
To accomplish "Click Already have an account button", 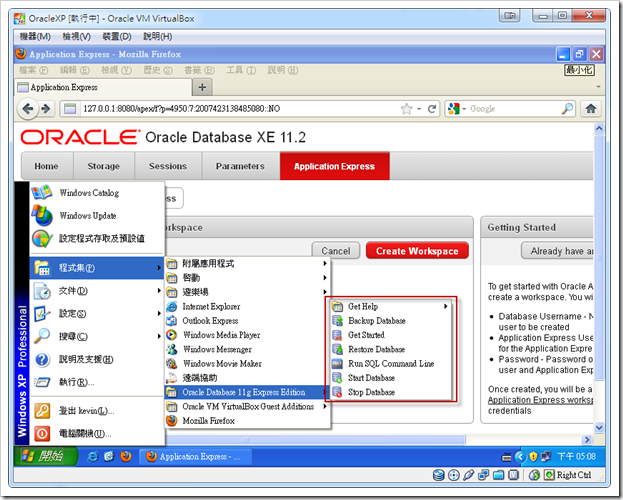I will click(558, 251).
